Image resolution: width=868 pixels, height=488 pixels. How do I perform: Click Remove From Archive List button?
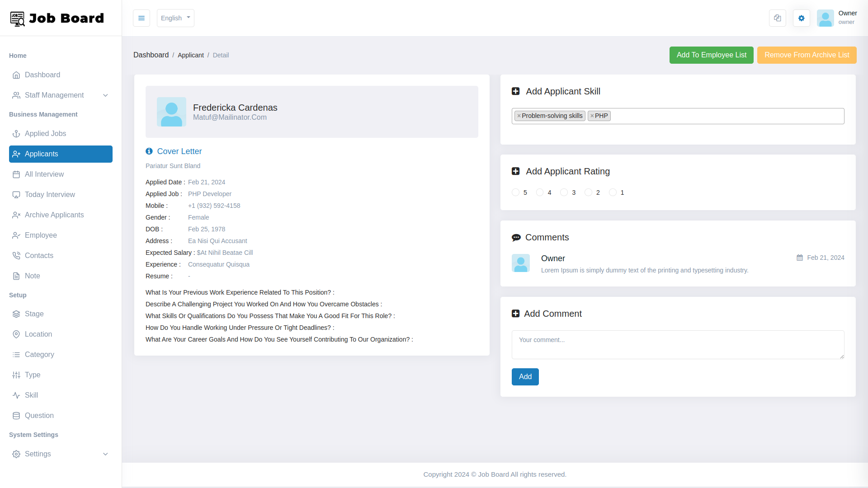coord(807,55)
